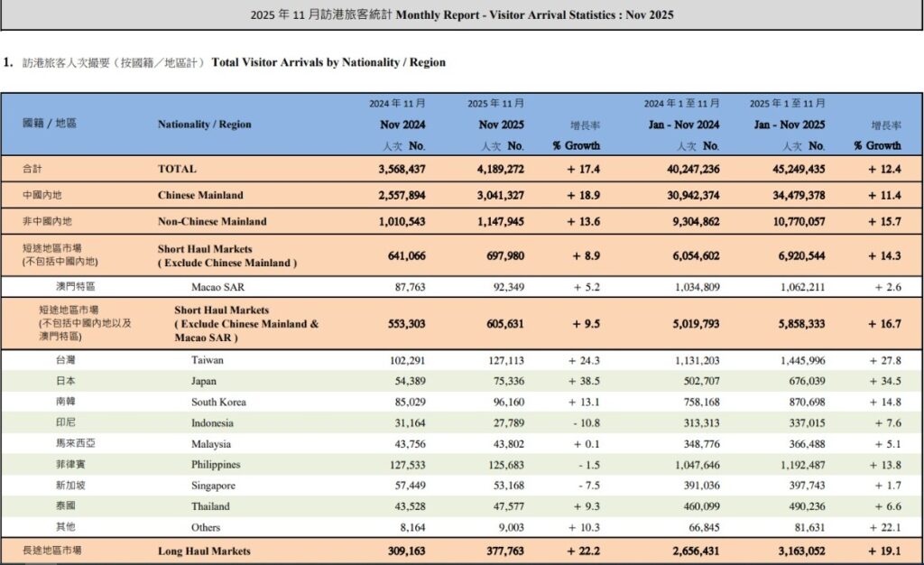Click the Nov 2024 column header

(x=402, y=125)
